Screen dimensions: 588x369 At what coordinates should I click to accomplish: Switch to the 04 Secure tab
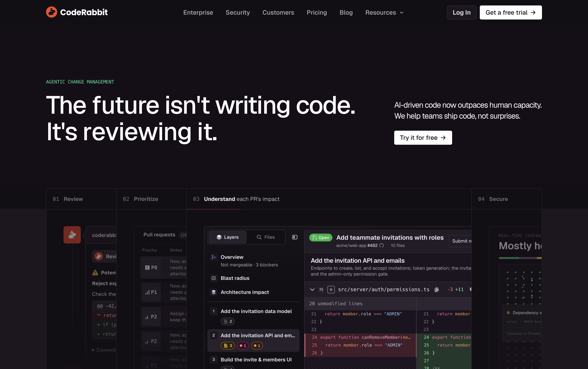click(x=507, y=199)
